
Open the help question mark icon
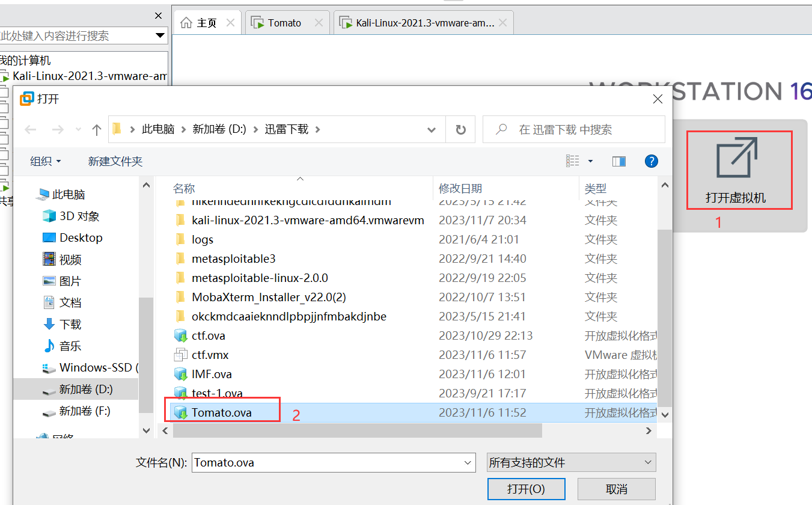tap(651, 161)
